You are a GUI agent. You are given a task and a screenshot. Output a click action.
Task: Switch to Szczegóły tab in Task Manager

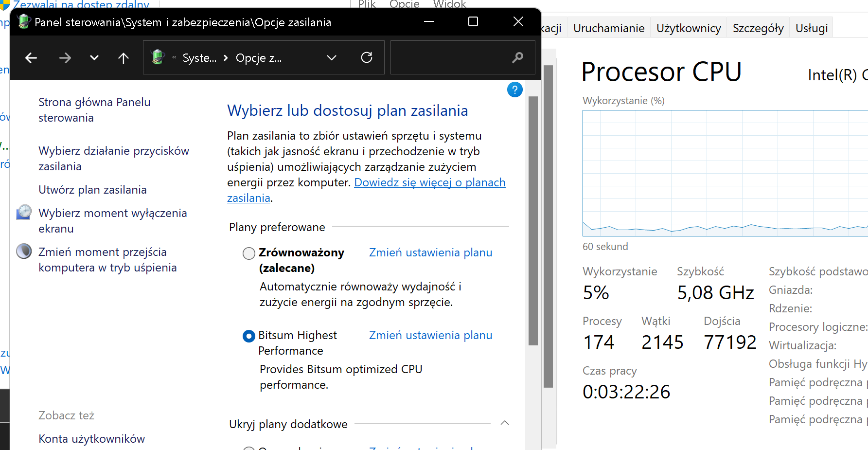pyautogui.click(x=758, y=28)
